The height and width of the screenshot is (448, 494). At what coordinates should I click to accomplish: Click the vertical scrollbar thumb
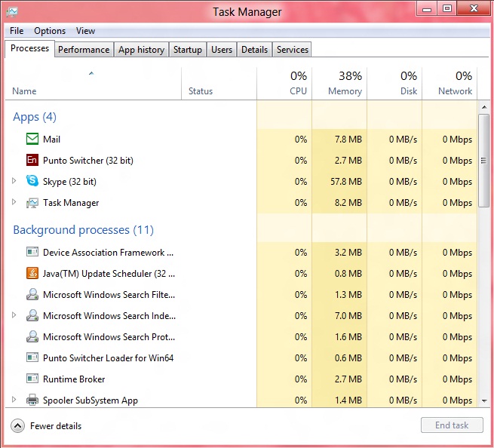tap(483, 161)
